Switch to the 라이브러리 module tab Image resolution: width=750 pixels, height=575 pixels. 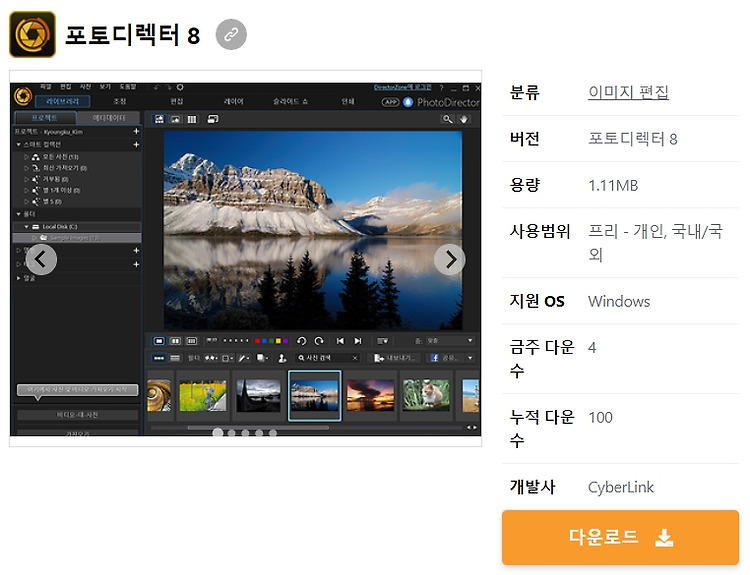[x=62, y=101]
